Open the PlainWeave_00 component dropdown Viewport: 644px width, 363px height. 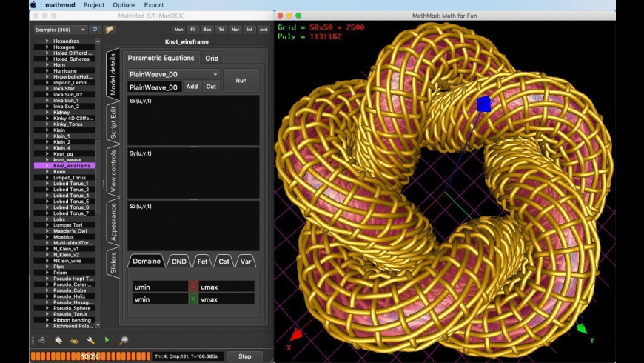tap(174, 74)
